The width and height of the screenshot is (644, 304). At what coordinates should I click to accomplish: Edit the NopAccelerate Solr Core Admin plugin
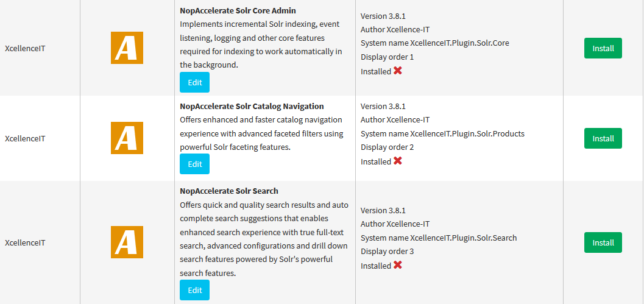[x=195, y=82]
